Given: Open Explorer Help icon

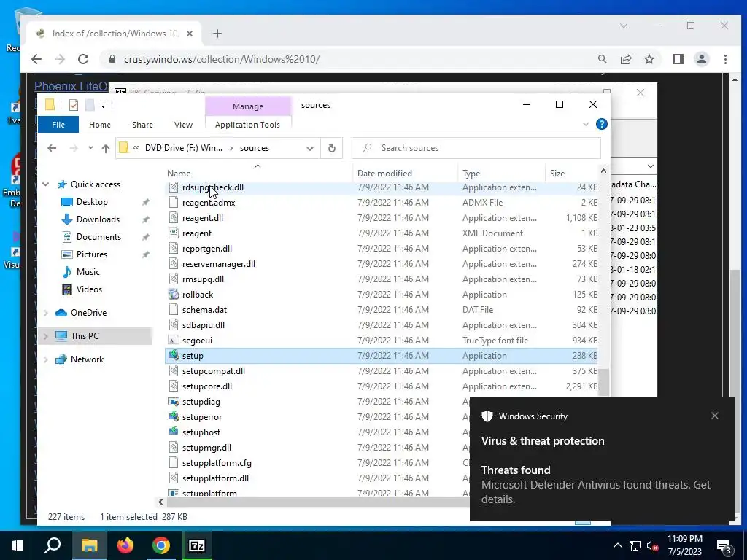Looking at the screenshot, I should (x=602, y=124).
